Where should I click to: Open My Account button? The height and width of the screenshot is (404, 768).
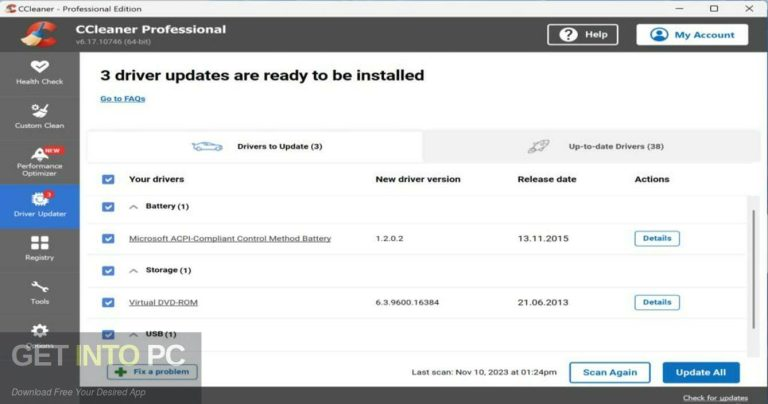pos(692,35)
